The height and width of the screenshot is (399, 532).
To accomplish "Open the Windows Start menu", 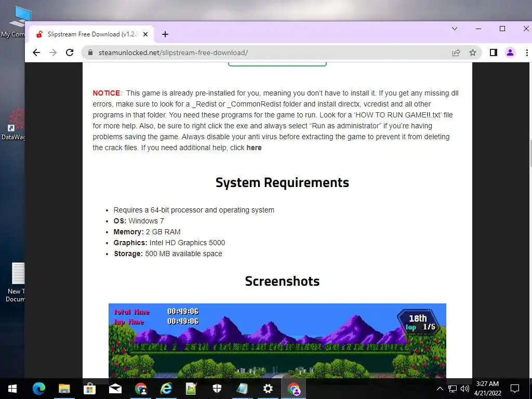I will click(12, 389).
